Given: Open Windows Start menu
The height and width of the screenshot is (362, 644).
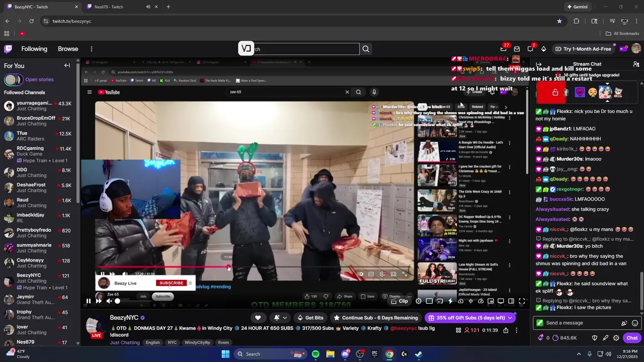Looking at the screenshot, I should click(x=225, y=354).
